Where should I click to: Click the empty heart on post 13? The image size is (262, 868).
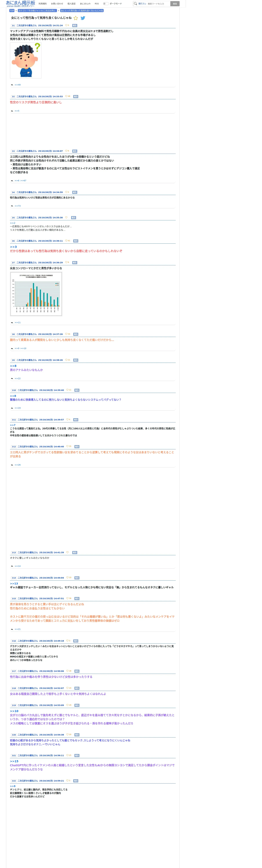click(67, 552)
